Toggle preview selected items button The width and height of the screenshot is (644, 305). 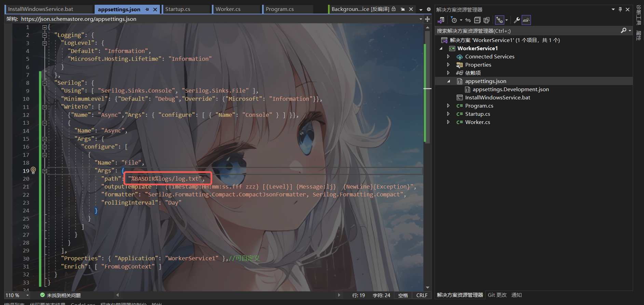526,20
